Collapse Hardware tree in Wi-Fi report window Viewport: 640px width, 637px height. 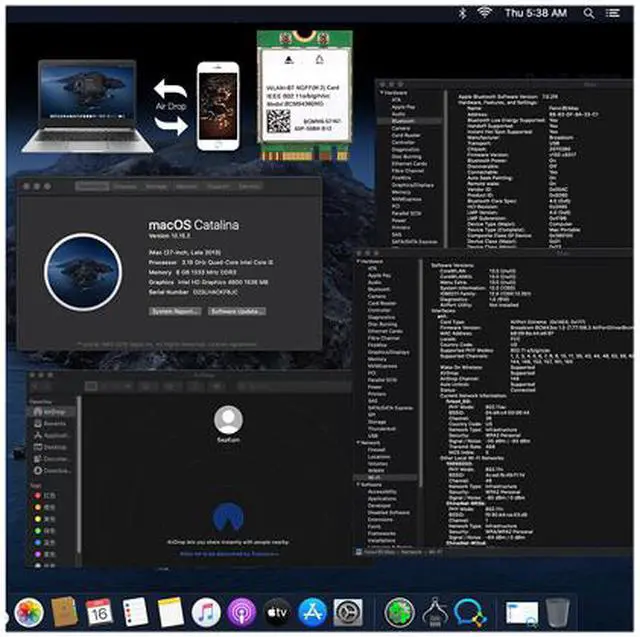pos(358,261)
